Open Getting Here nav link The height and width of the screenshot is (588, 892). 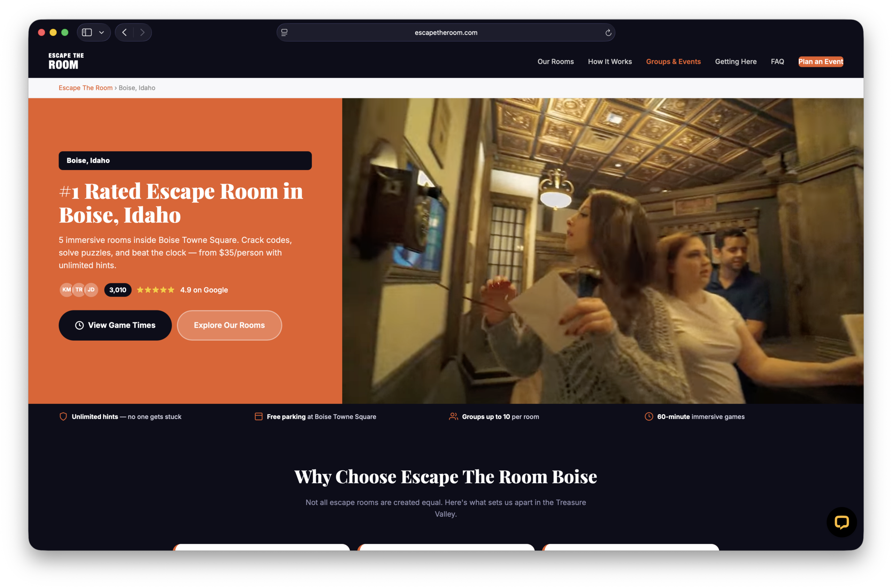click(x=735, y=62)
